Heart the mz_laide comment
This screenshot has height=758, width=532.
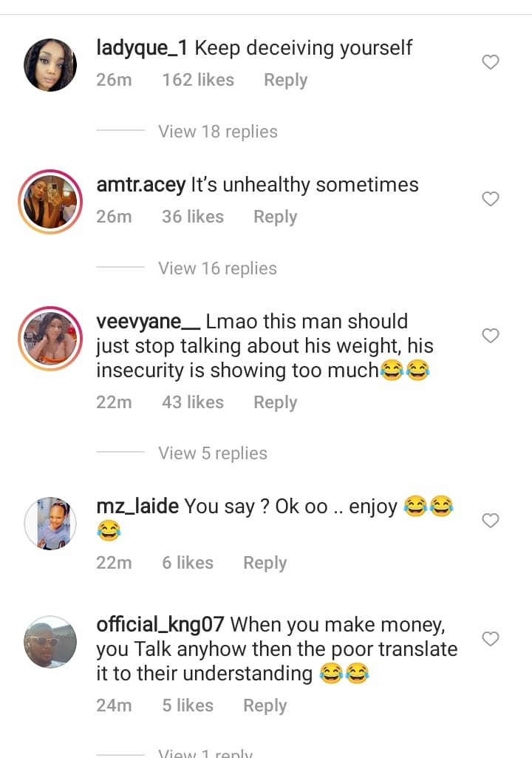tap(491, 521)
